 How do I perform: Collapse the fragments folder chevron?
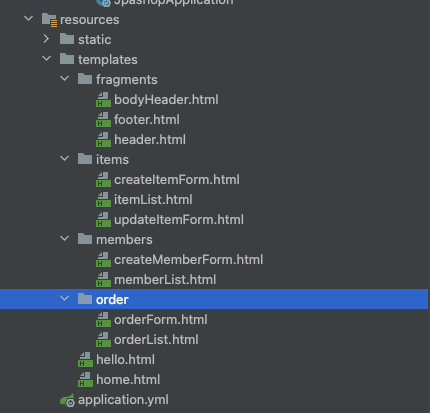coord(65,79)
